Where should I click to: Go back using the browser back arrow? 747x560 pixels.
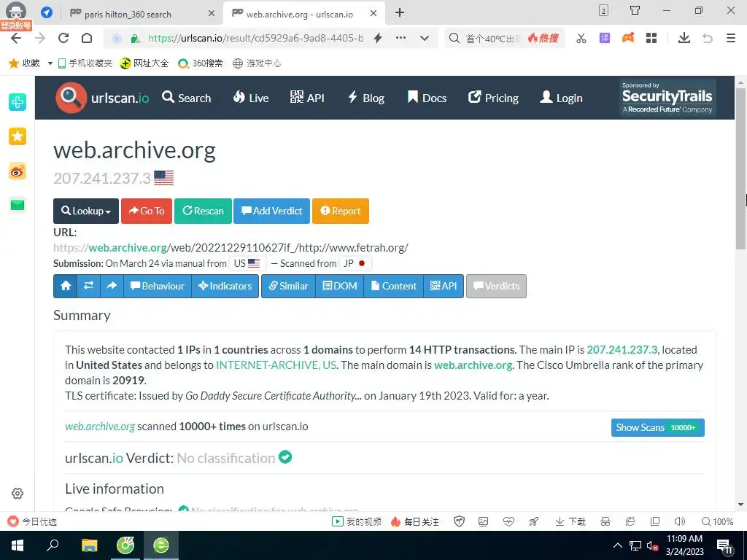coord(16,38)
